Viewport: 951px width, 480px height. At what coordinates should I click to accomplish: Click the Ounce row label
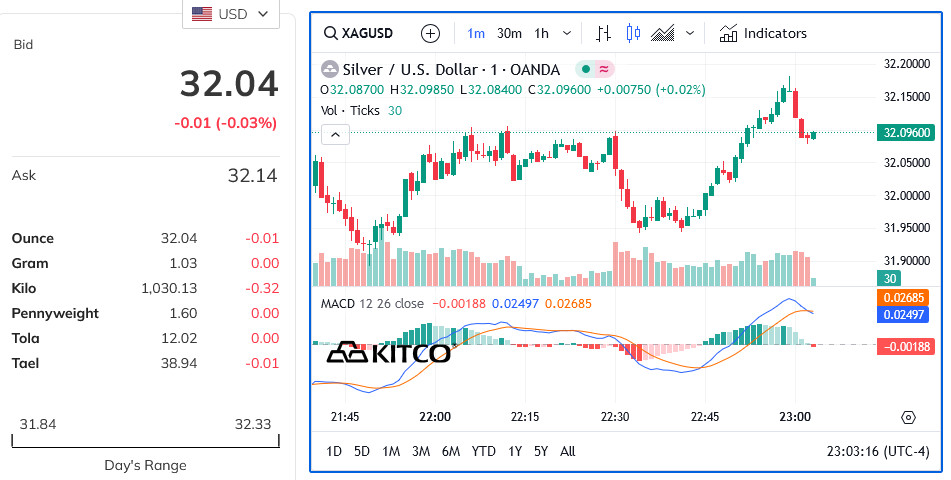[33, 238]
